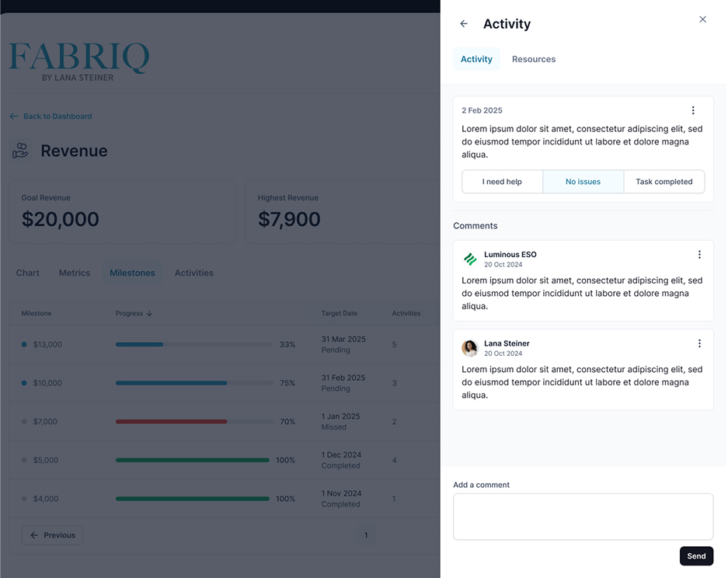Screen dimensions: 728x578
Task: Click the red $7,000 milestone progress bar
Action: (194, 422)
